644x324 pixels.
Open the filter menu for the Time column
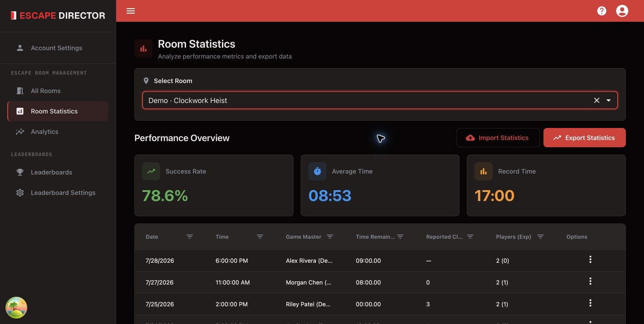[x=260, y=237]
